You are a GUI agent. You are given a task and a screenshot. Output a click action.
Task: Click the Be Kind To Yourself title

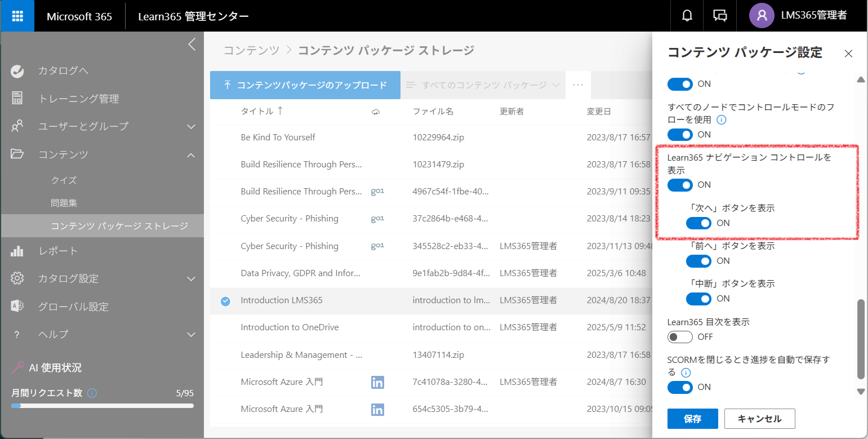point(278,137)
